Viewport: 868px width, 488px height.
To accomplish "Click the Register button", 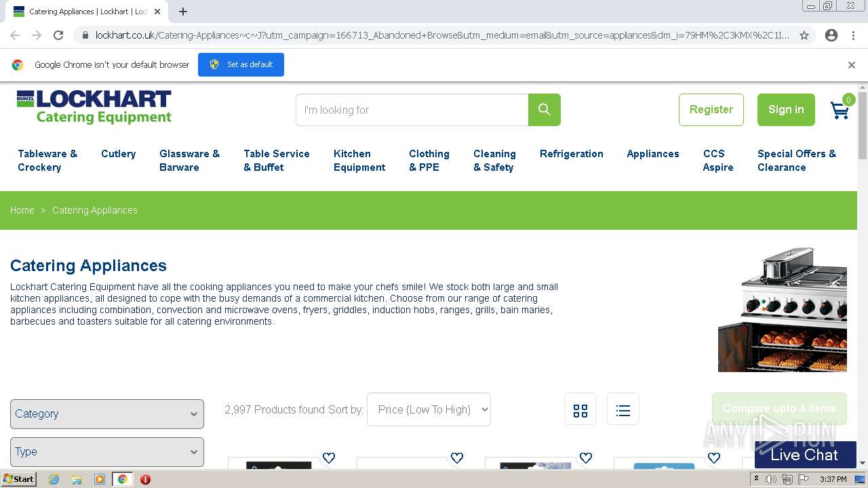I will (x=711, y=110).
